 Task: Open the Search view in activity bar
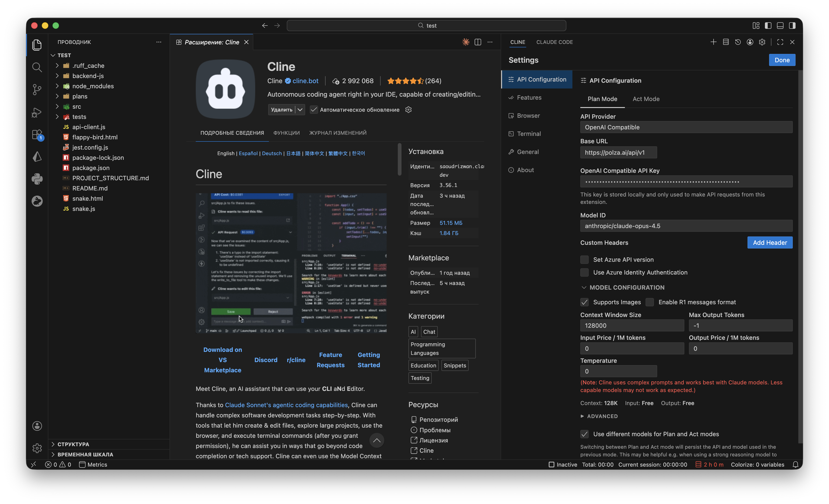[x=37, y=67]
